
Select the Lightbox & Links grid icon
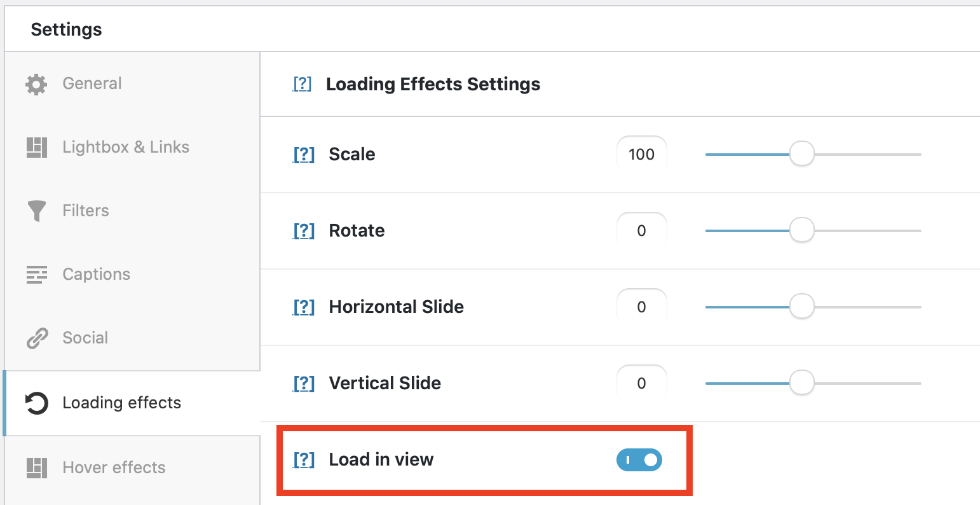(x=36, y=147)
